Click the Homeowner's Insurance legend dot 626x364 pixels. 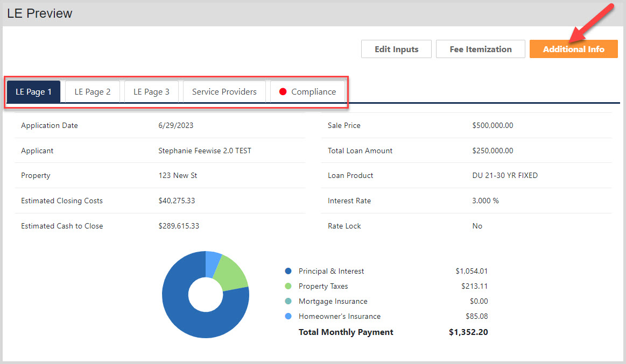[x=287, y=316]
